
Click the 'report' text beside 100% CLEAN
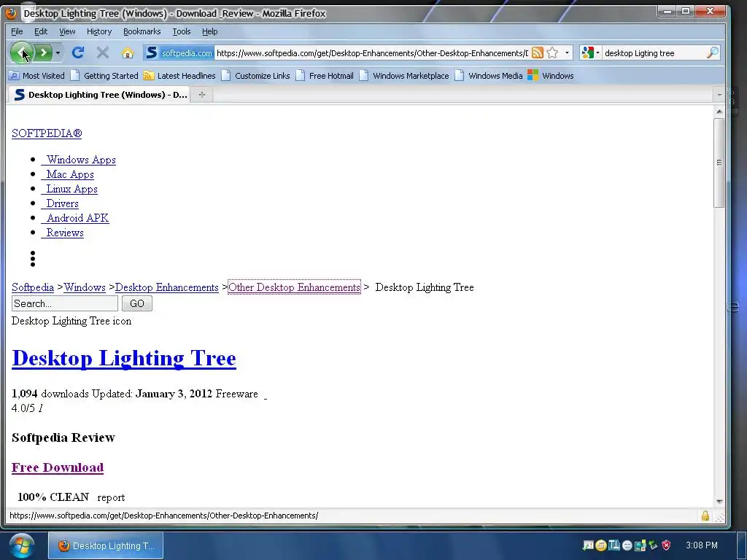[x=111, y=497]
